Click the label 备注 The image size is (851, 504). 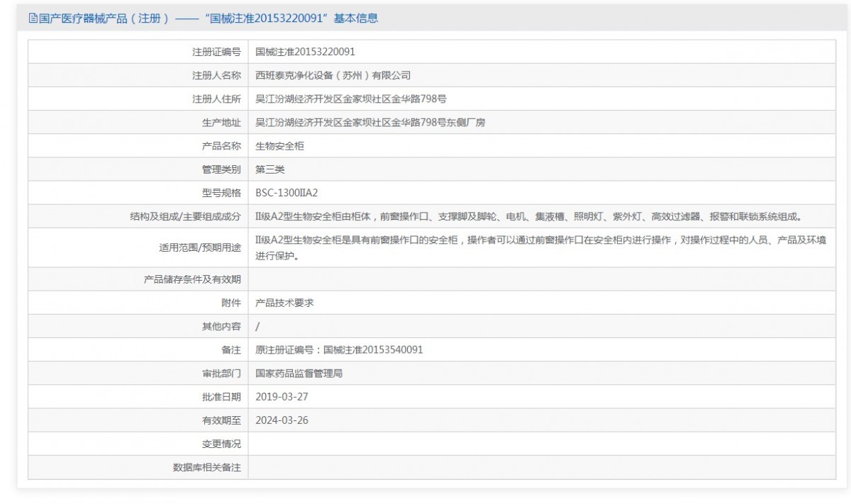(231, 349)
